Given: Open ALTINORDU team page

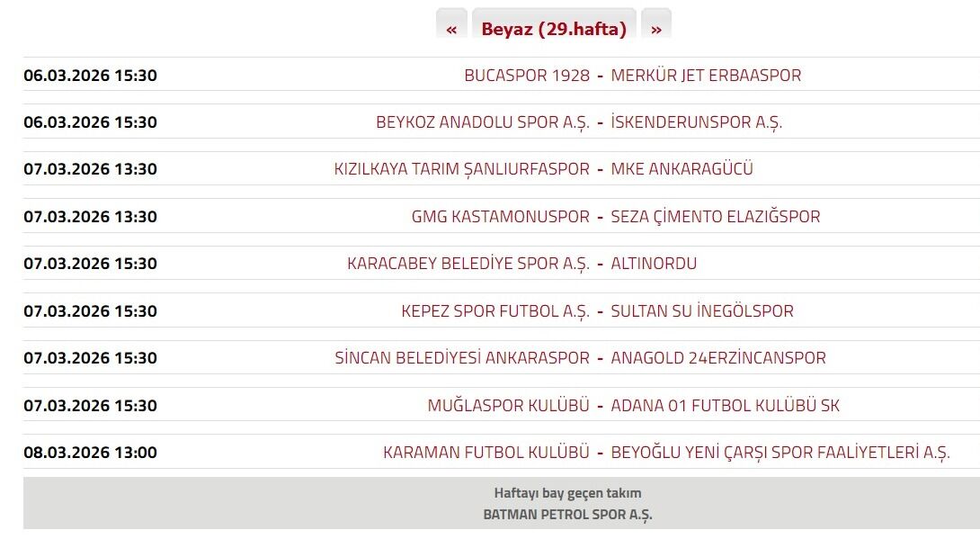Looking at the screenshot, I should coord(654,264).
